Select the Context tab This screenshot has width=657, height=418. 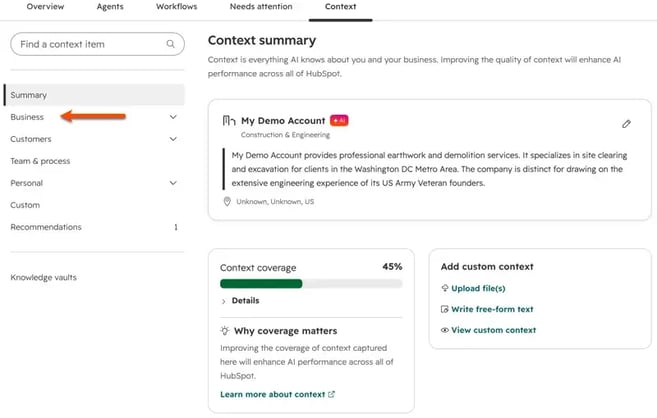[x=341, y=7]
